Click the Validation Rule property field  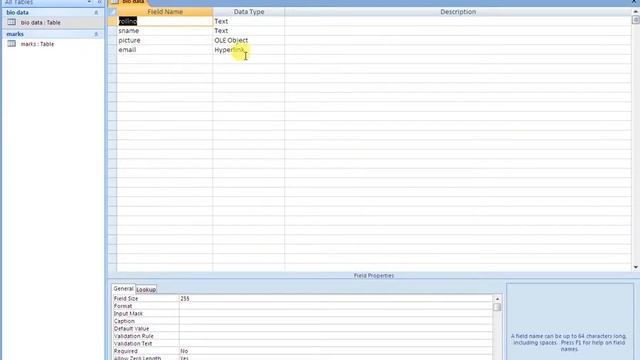tap(336, 336)
